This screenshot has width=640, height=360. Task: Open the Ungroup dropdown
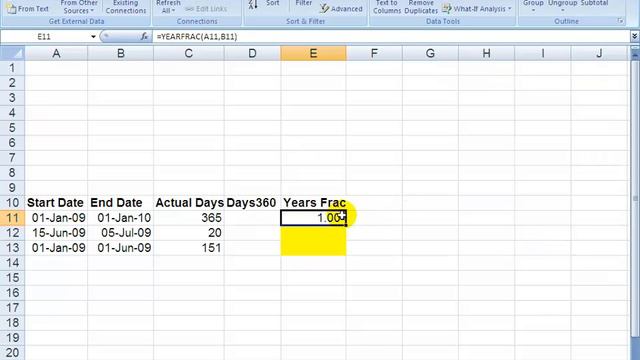point(562,6)
